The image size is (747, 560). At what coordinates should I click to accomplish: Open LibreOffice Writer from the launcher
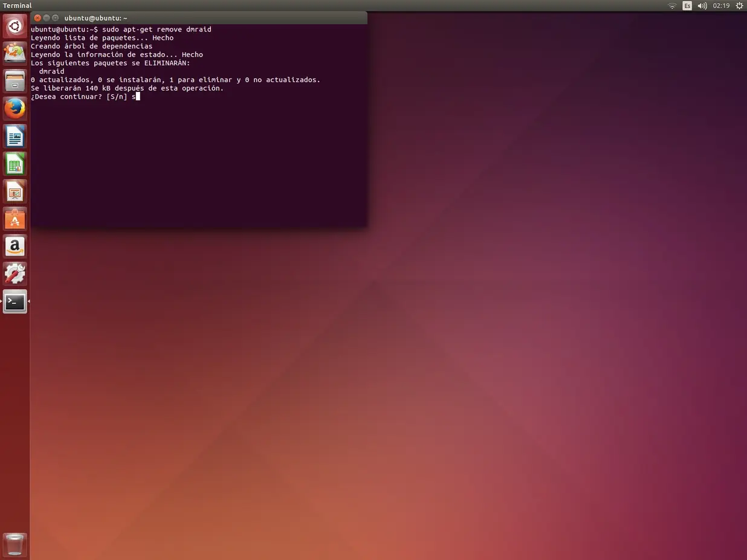[15, 136]
